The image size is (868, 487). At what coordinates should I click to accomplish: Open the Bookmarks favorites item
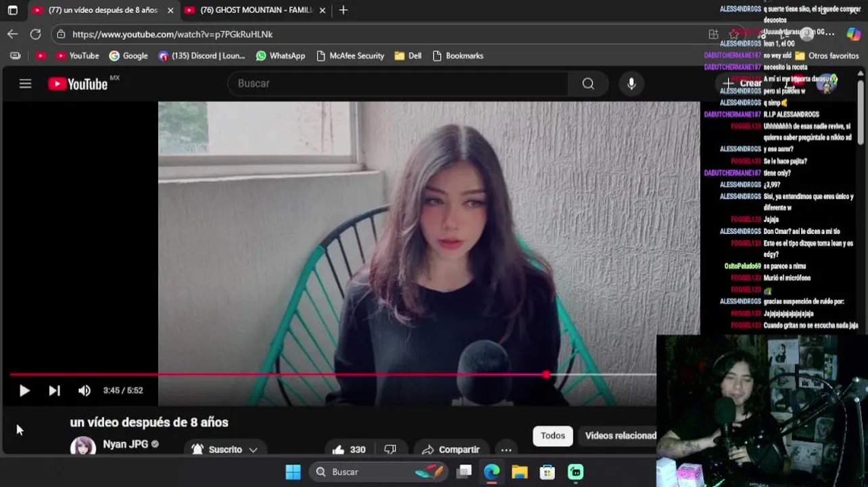pos(458,55)
